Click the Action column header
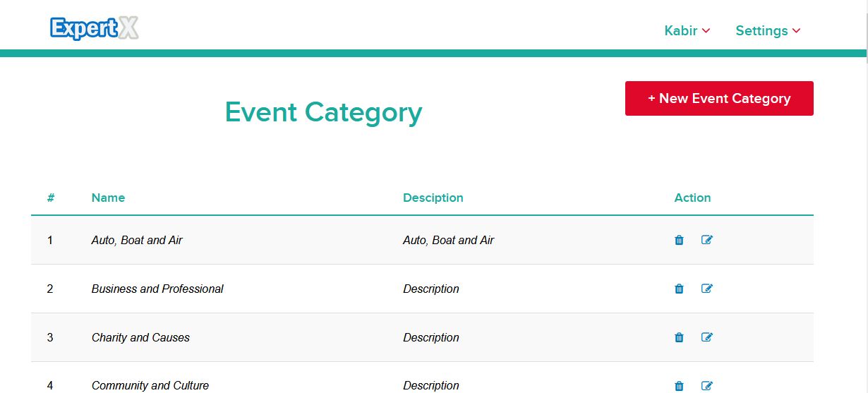Viewport: 868px width, 393px height. click(x=692, y=198)
